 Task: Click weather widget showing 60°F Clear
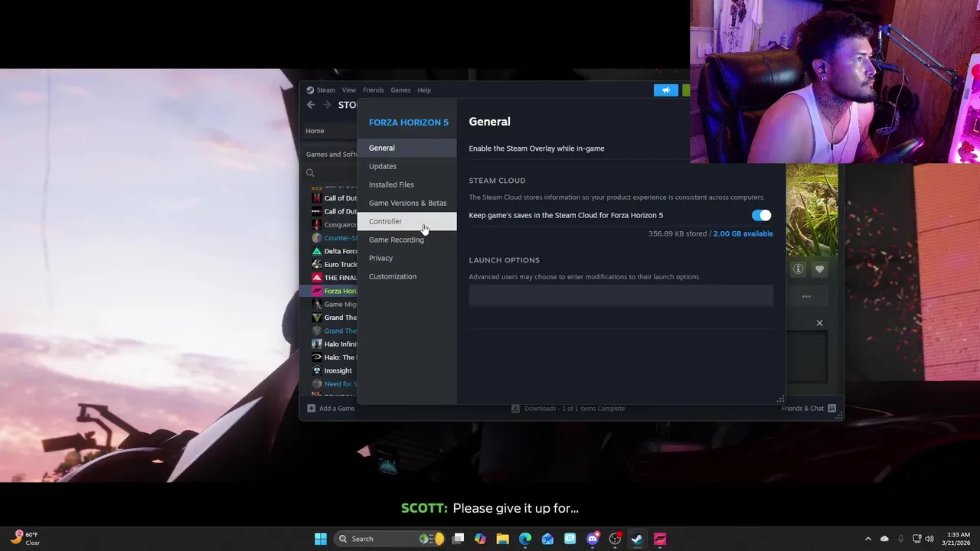24,539
